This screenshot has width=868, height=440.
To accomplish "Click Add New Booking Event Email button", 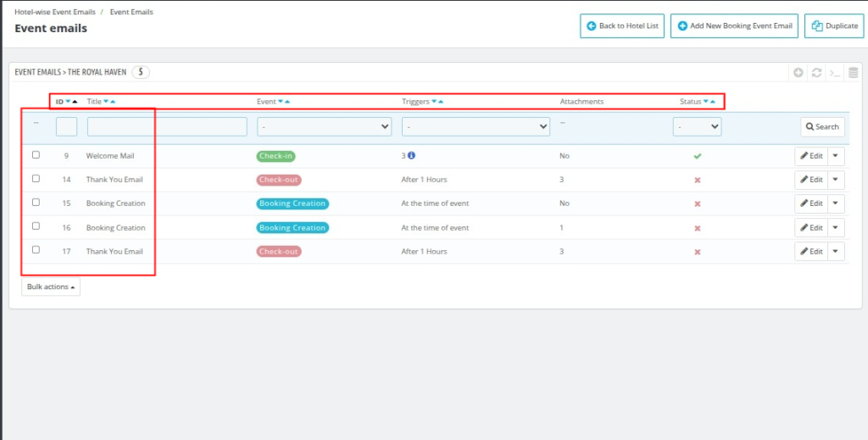I will coord(735,26).
